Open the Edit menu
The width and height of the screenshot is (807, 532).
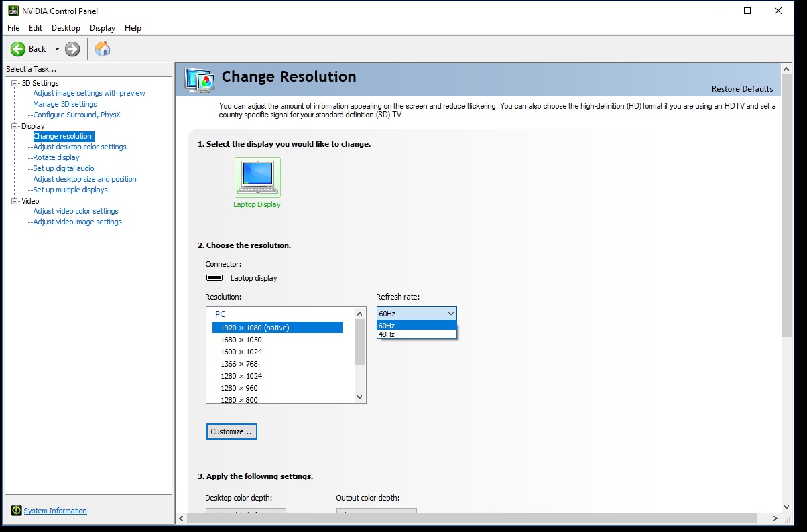coord(36,28)
